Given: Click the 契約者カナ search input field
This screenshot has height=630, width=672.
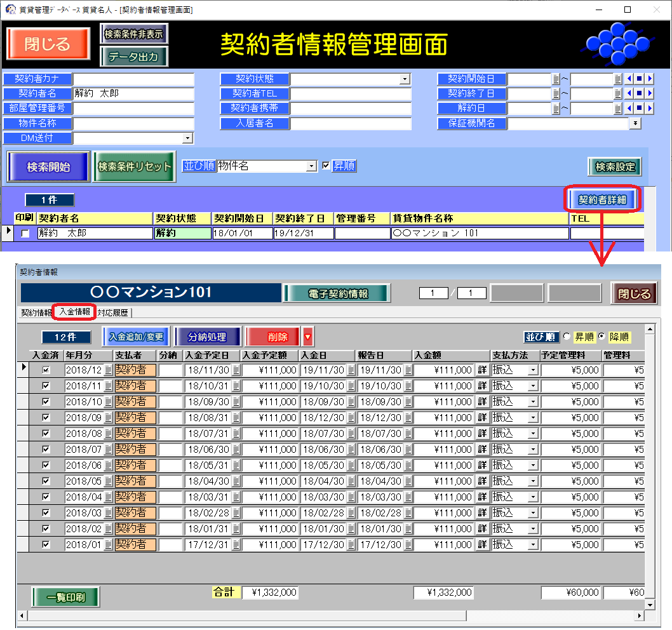Looking at the screenshot, I should click(x=133, y=79).
